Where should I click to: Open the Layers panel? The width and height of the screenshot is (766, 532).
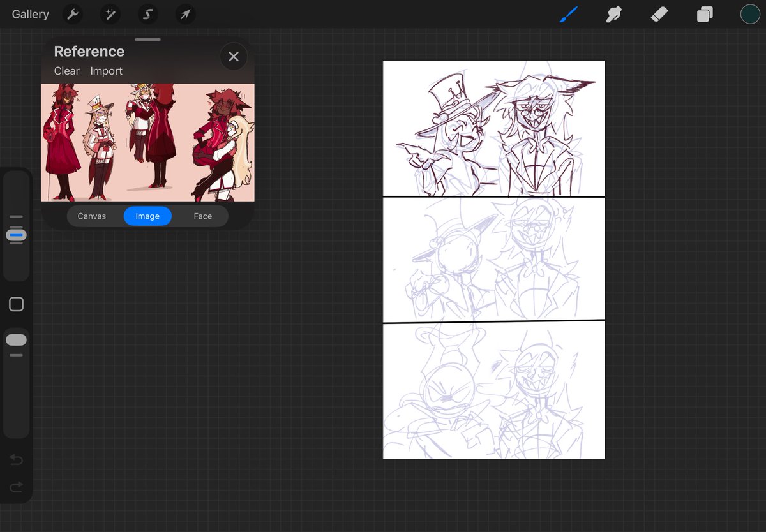pyautogui.click(x=705, y=14)
